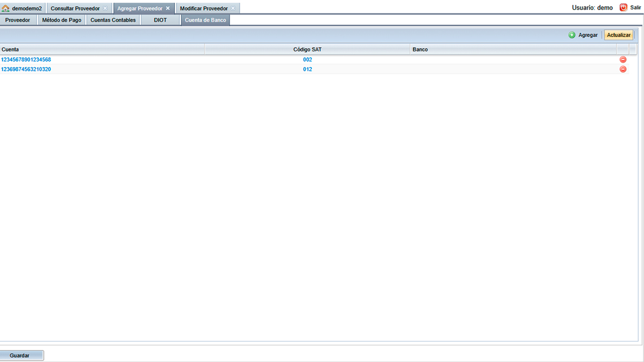
Task: Switch to the Consultar Proveedor tab
Action: pos(75,9)
